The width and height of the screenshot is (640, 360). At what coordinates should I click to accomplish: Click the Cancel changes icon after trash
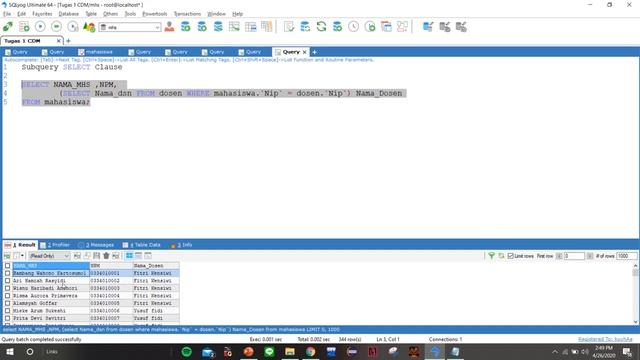click(x=116, y=256)
